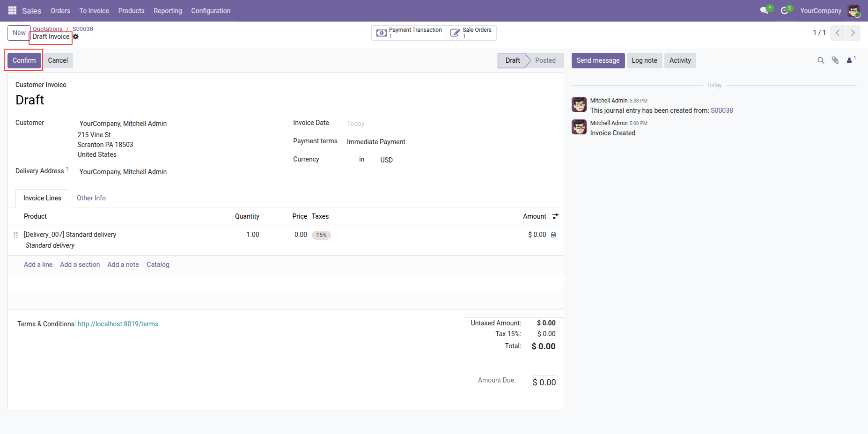This screenshot has width=868, height=434.
Task: Grab the drag handle of Standard delivery line
Action: (x=15, y=235)
